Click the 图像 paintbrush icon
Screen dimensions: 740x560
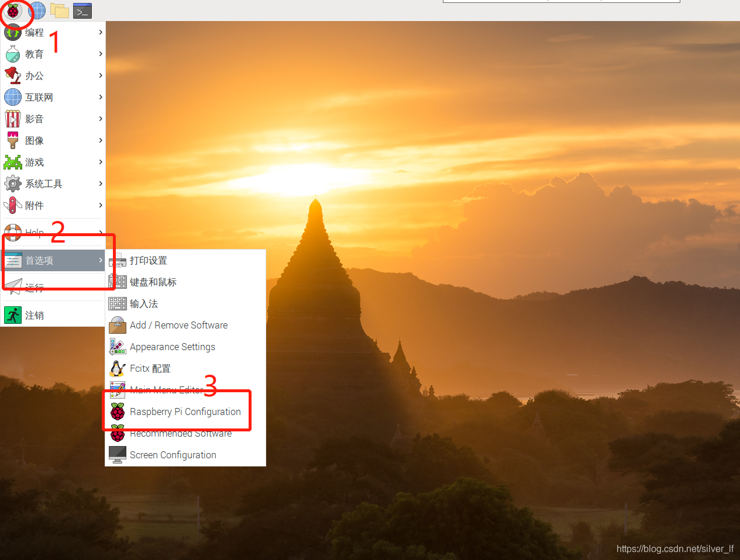[13, 140]
